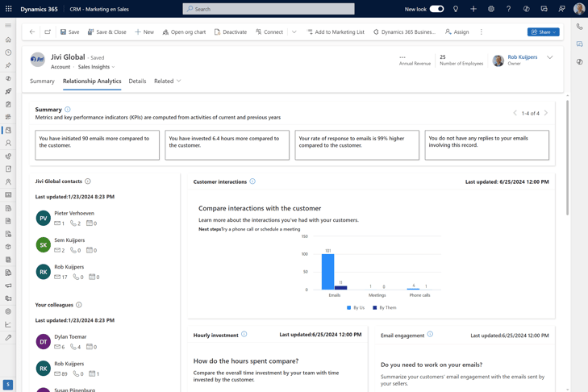Open the Details tab
The height and width of the screenshot is (392, 588).
coord(137,81)
